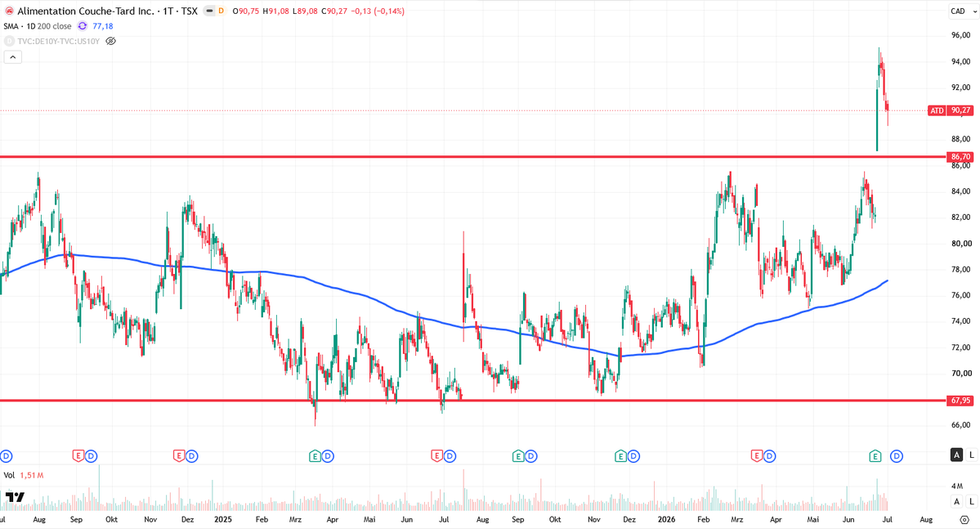The height and width of the screenshot is (529, 980).
Task: Open the SMA 1D 200 close indicator legend
Action: point(38,26)
